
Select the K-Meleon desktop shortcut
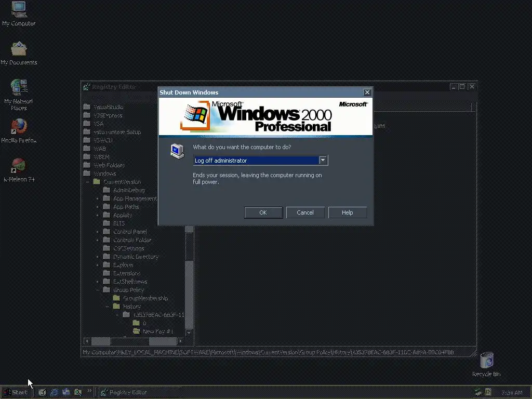pos(19,170)
